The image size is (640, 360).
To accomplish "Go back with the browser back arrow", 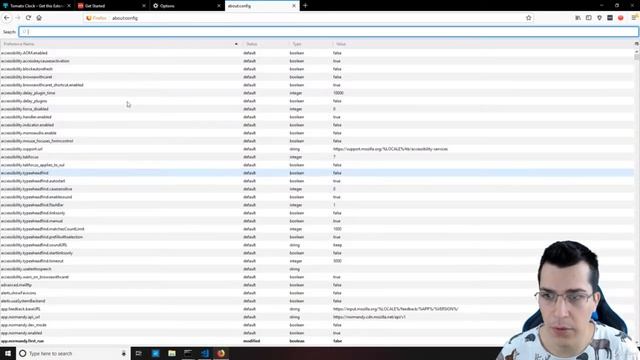I will click(x=7, y=18).
